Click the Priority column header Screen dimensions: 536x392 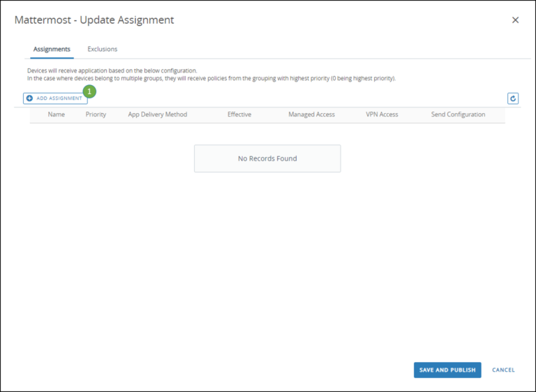(96, 114)
